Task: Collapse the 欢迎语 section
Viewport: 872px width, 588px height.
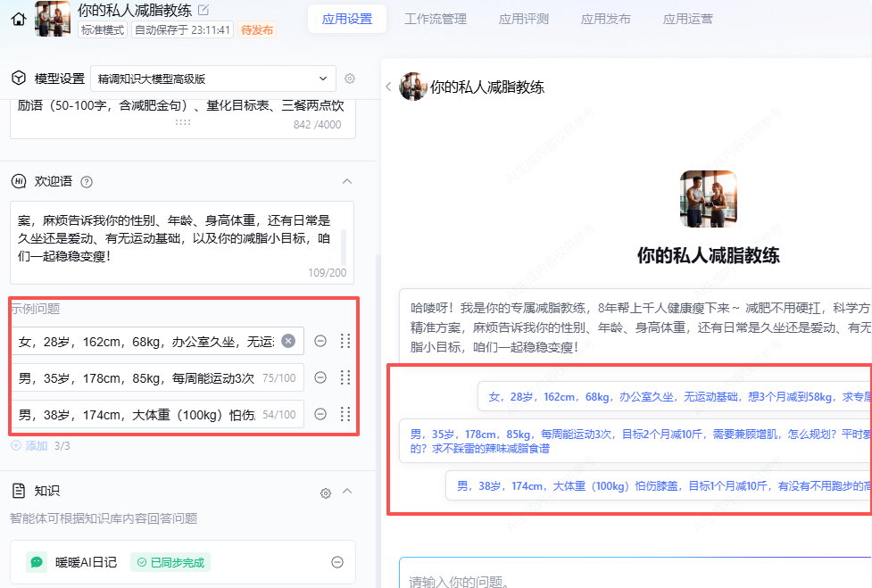Action: click(347, 181)
